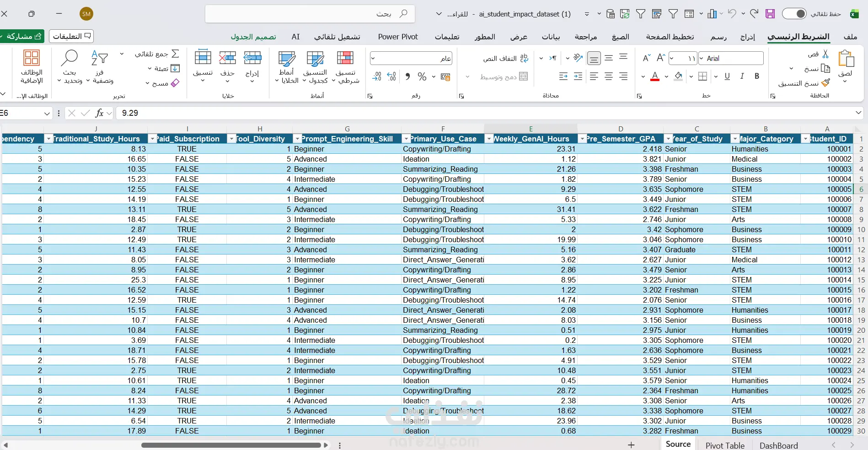Click the Paste clipboard icon
This screenshot has width=868, height=450.
coord(846,59)
